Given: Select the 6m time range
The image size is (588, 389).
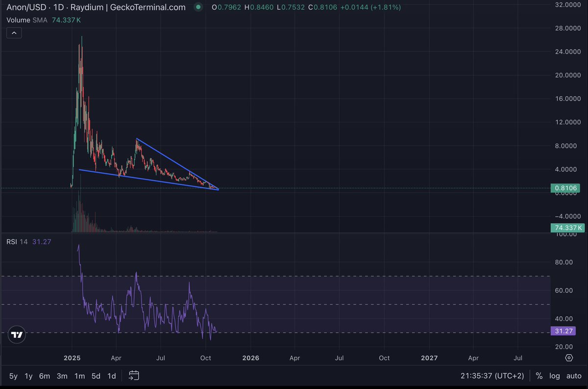Looking at the screenshot, I should pyautogui.click(x=45, y=376).
